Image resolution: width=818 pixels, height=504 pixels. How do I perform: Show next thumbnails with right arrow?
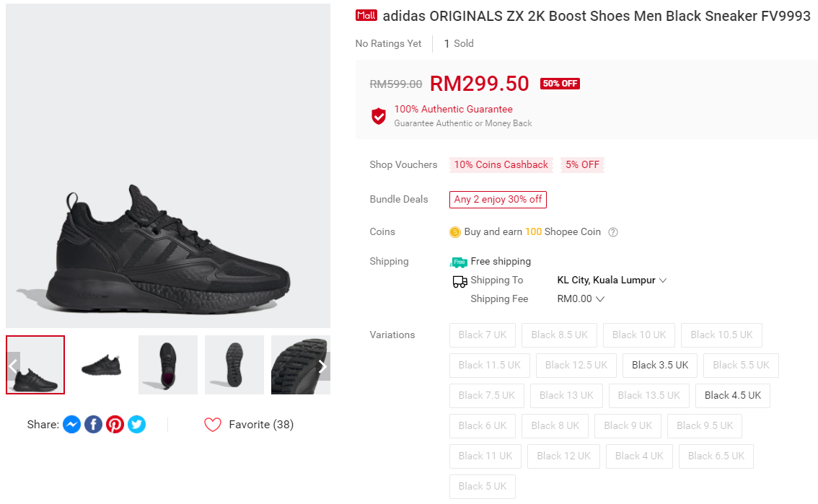click(x=322, y=366)
